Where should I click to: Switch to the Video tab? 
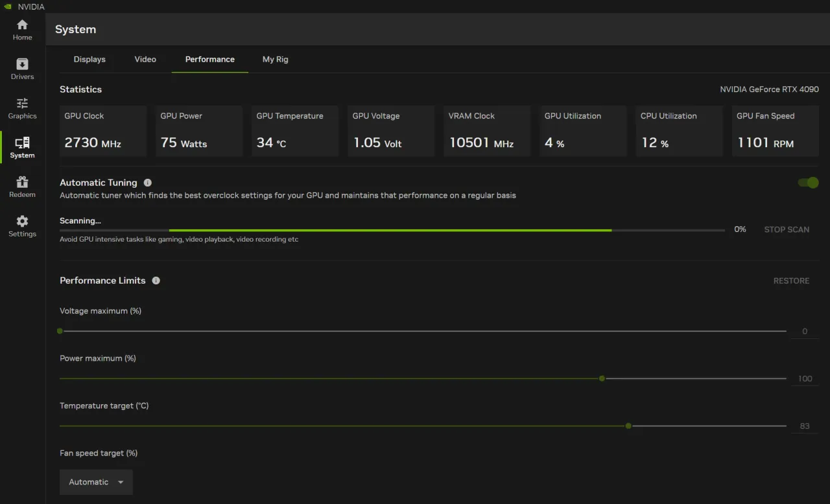click(x=145, y=59)
